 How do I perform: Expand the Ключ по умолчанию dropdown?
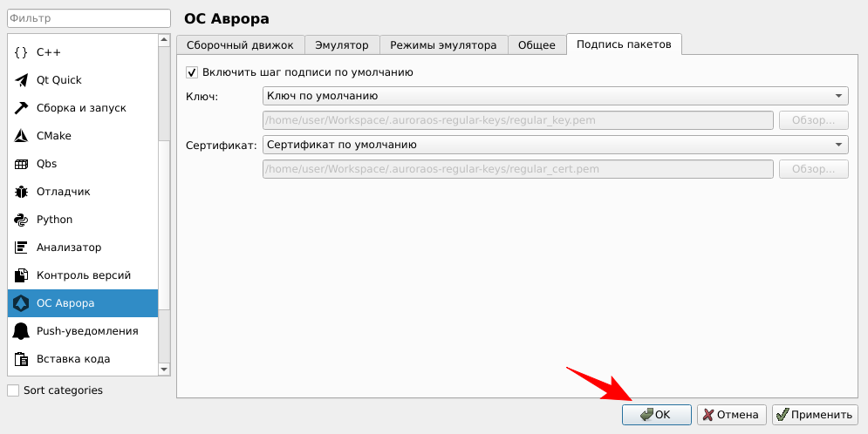tap(555, 96)
